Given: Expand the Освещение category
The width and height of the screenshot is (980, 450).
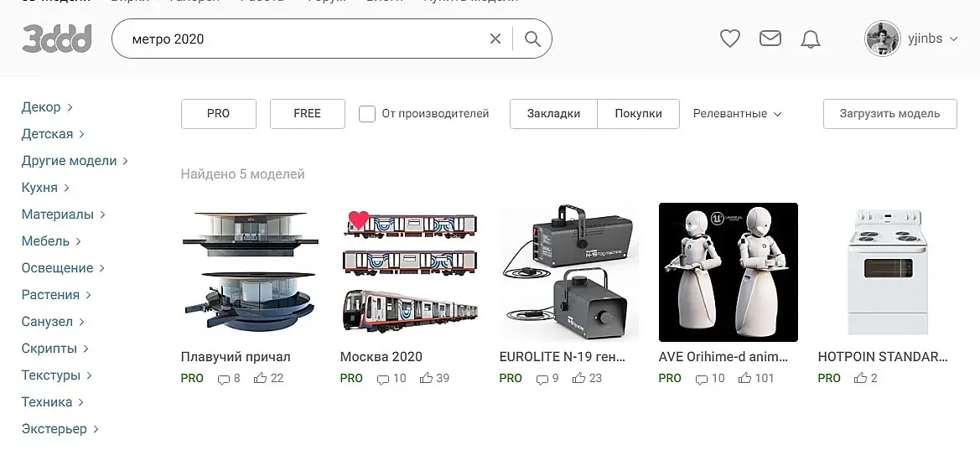Looking at the screenshot, I should coord(63,268).
